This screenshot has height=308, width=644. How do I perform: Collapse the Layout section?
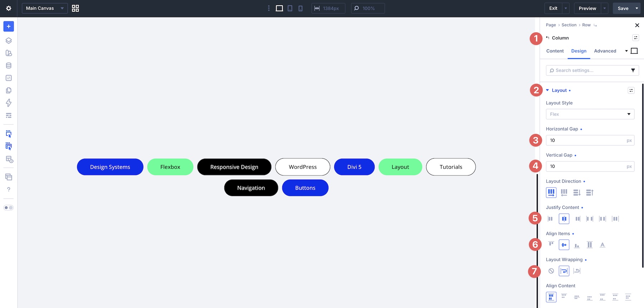(x=559, y=90)
